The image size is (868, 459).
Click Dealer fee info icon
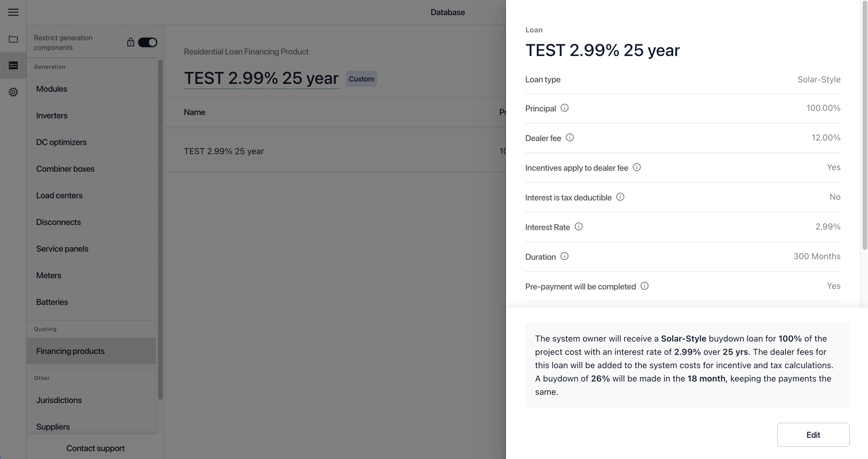click(570, 137)
